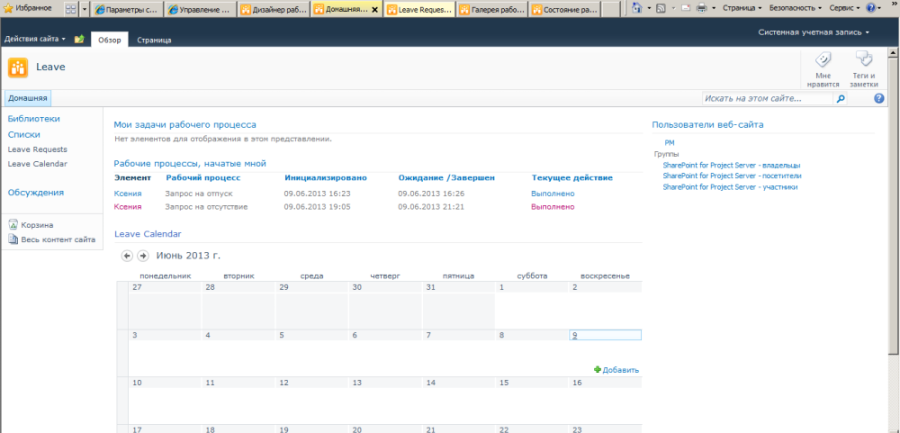Open Рабочие процессы, начатые мной heading
Screen dimensions: 900x433
coord(190,164)
